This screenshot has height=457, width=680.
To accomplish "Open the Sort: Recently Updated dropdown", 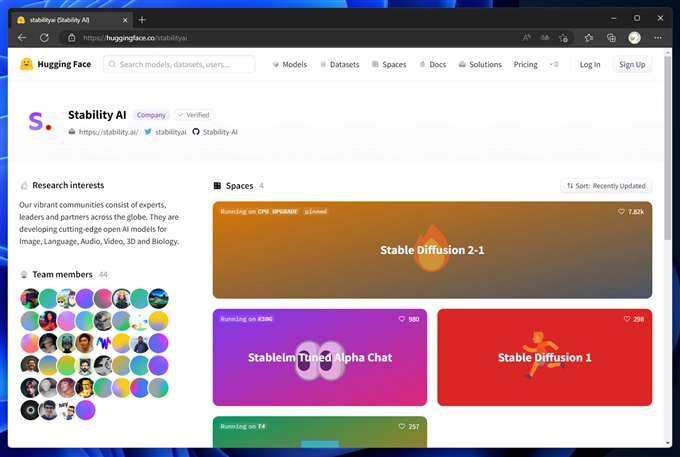I will [606, 186].
